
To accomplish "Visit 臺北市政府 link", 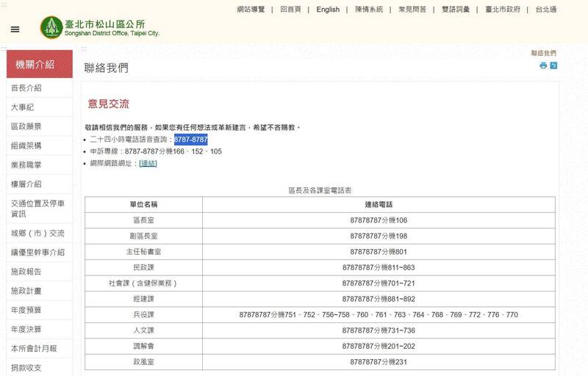I will 503,10.
